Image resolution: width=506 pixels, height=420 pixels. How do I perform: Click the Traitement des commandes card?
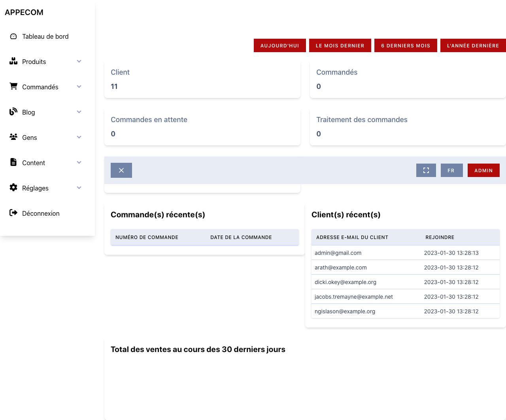(x=408, y=127)
